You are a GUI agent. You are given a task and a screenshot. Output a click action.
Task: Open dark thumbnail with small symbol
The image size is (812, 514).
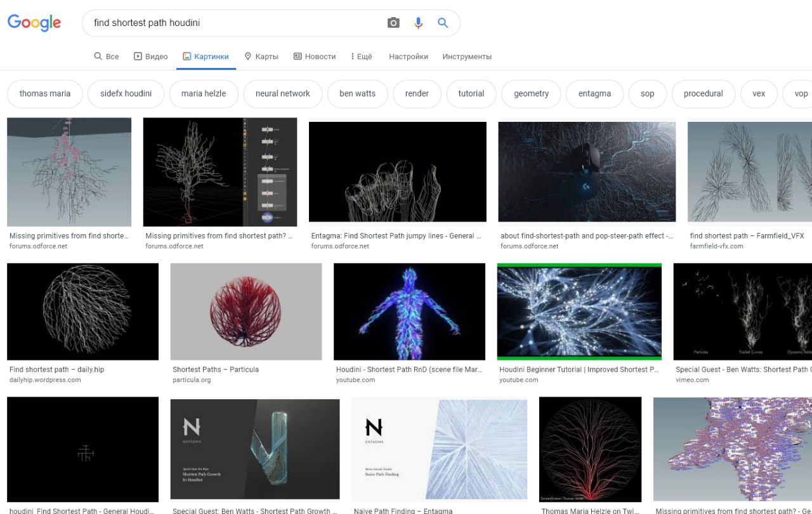[83, 450]
